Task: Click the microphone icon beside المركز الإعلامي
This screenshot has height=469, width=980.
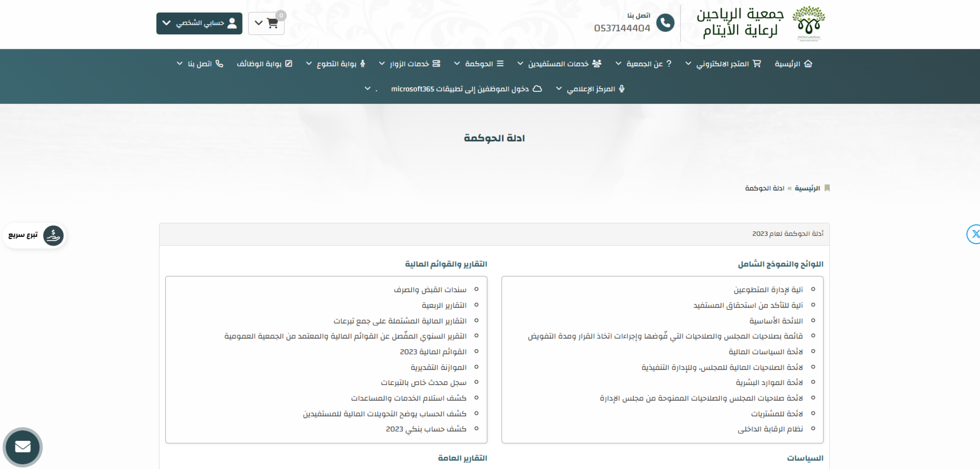Action: pos(622,89)
